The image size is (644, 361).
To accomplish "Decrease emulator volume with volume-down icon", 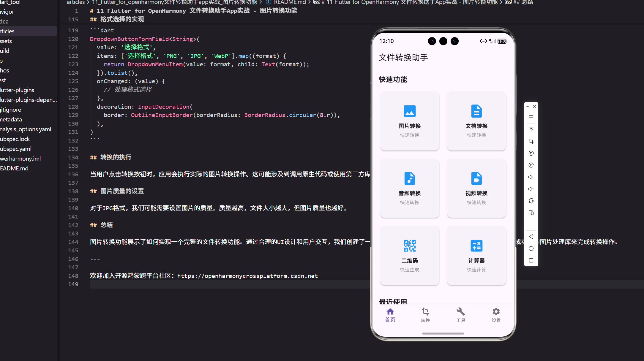I will 531,189.
